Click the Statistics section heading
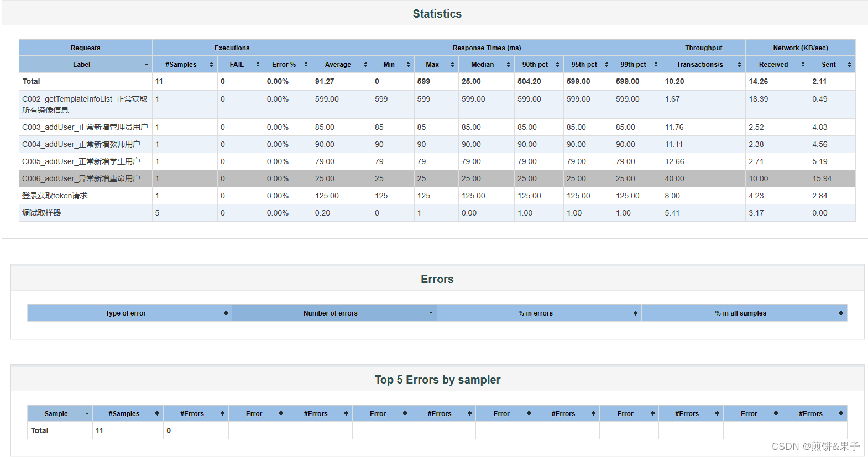 pyautogui.click(x=437, y=14)
